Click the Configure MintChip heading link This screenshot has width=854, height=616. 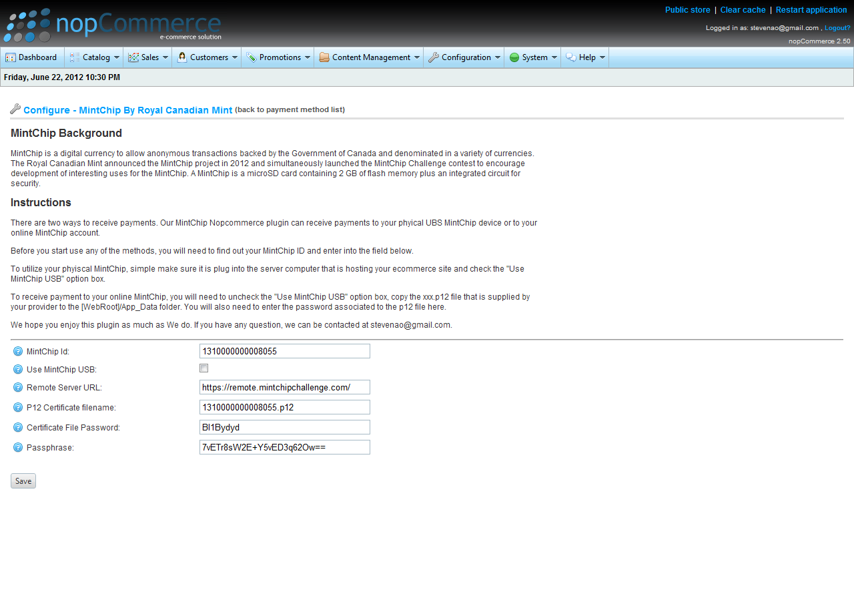tap(127, 110)
